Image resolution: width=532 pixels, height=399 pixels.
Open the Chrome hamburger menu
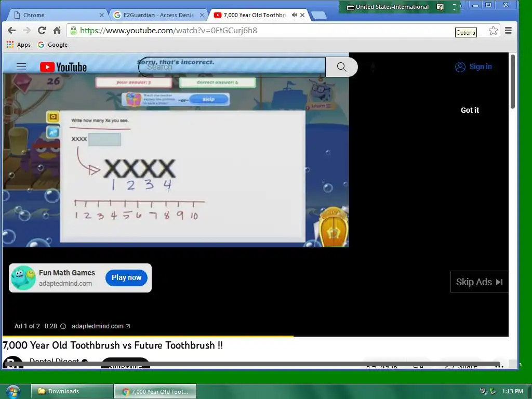508,31
